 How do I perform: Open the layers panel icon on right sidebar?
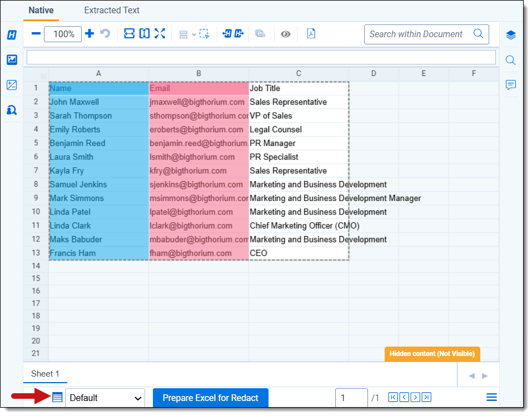click(511, 36)
